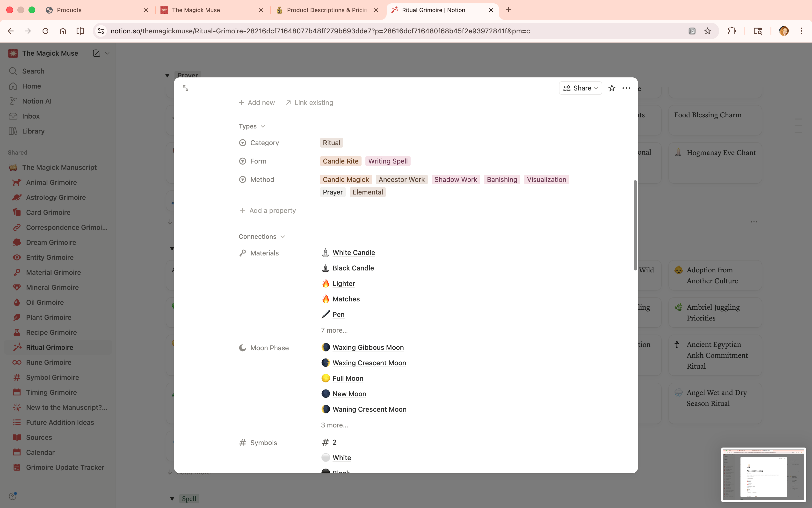This screenshot has width=812, height=508.
Task: Collapse the Prayer group toggle
Action: (167, 75)
